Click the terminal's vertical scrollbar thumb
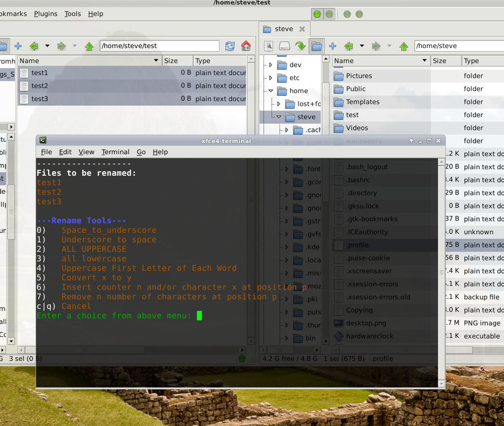The width and height of the screenshot is (504, 426). (441, 272)
